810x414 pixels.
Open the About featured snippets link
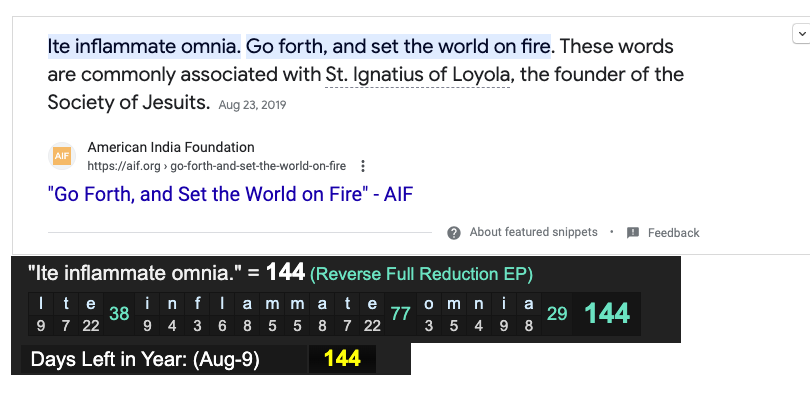pos(533,232)
